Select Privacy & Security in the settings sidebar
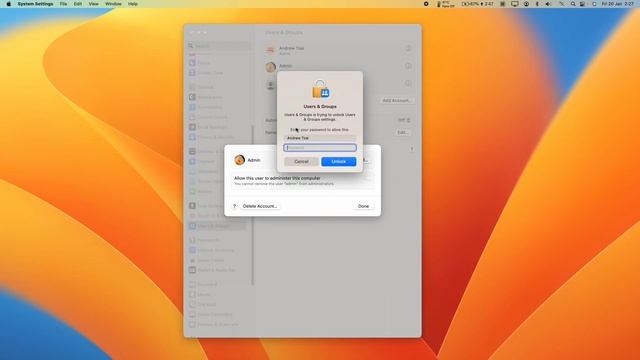Image resolution: width=640 pixels, height=360 pixels. tap(211, 137)
